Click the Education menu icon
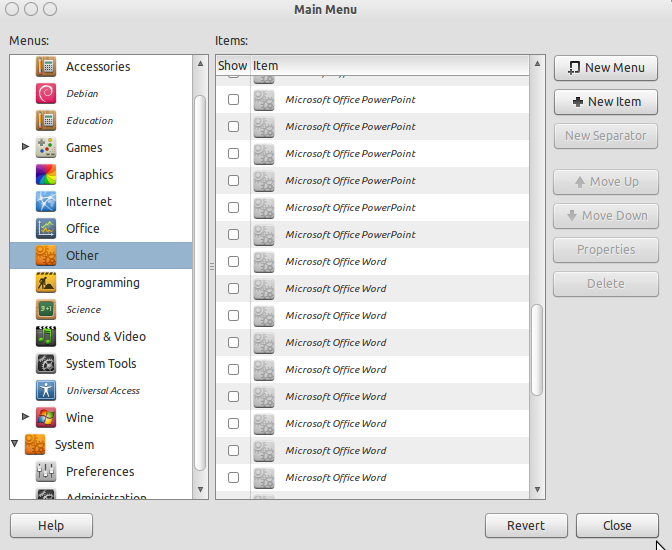 (x=46, y=120)
